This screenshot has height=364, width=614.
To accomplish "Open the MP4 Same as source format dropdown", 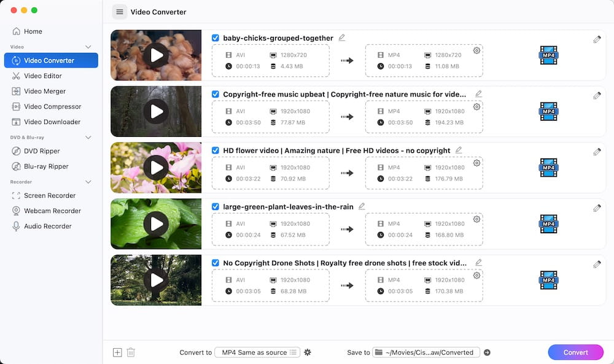I will pyautogui.click(x=257, y=352).
